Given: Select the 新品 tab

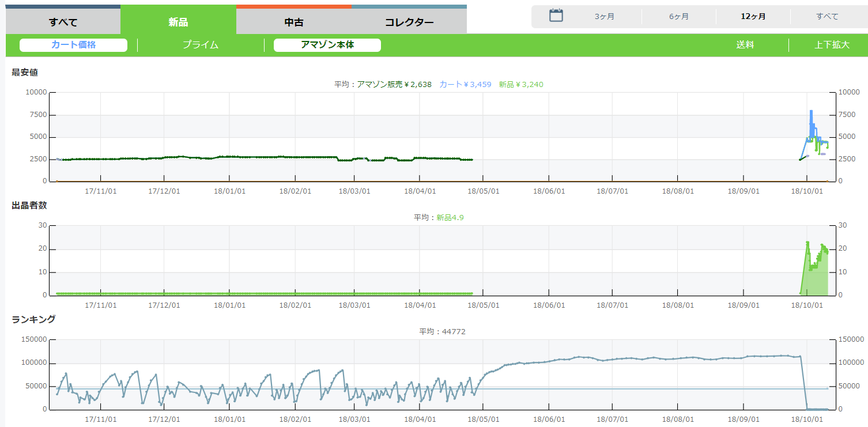Looking at the screenshot, I should point(178,22).
